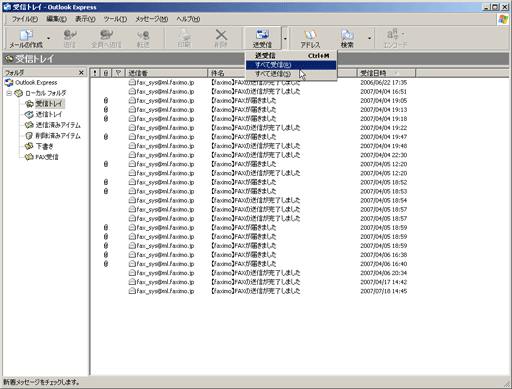Click paperclip icon on 2007/04/04 19:47 message
Screen dimensions: 512x389
(x=106, y=137)
